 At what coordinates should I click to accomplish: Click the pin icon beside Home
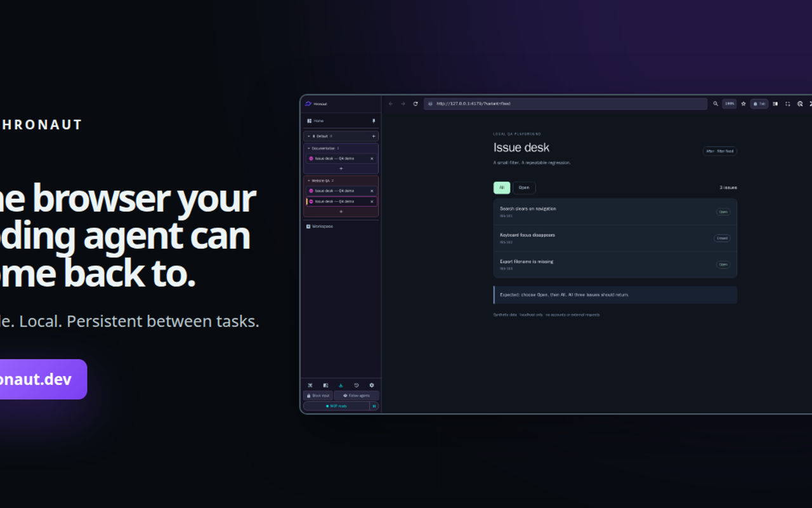[373, 121]
